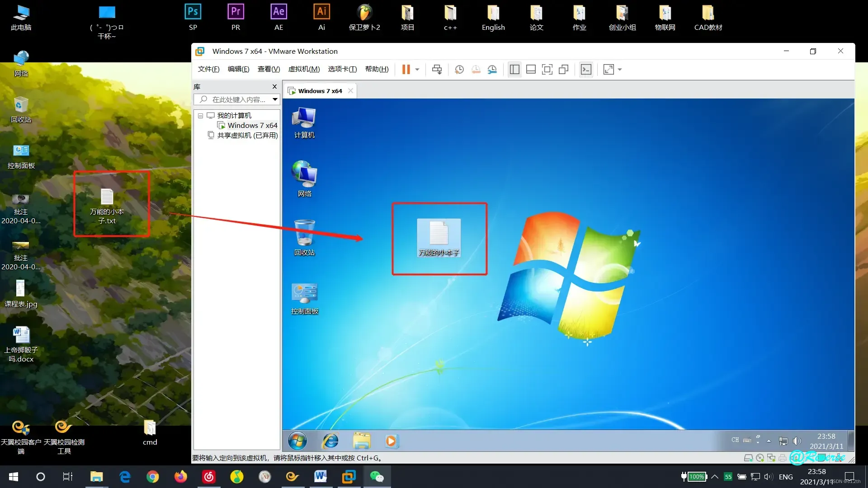Send Ctrl+Alt+Del to the virtual machine

(x=437, y=69)
